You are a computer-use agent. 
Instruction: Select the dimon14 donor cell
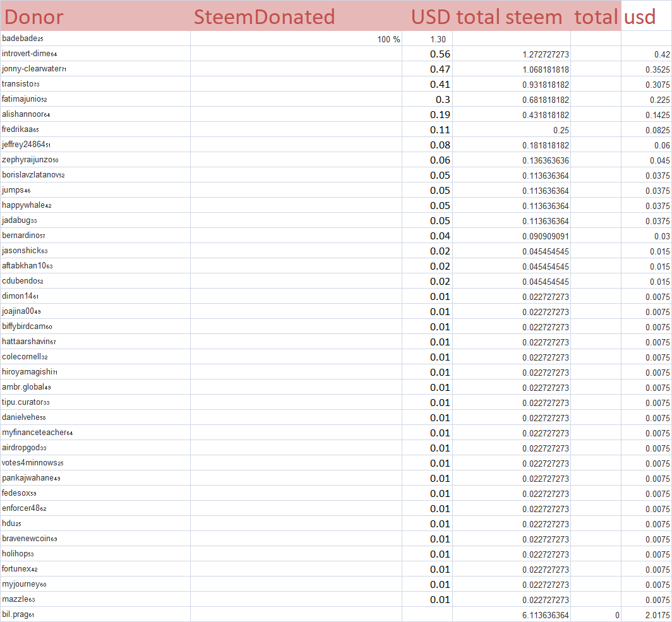(x=95, y=296)
